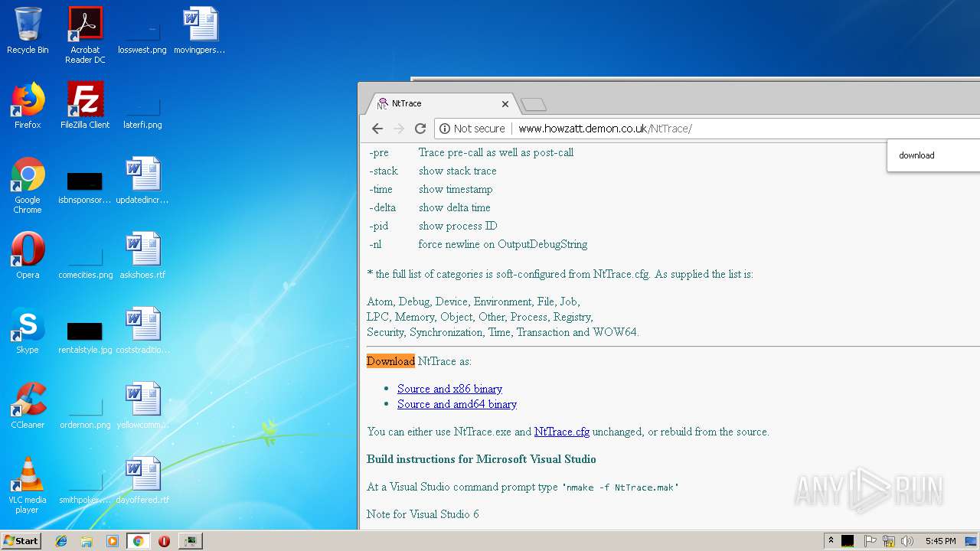This screenshot has height=551, width=980.
Task: Open Source and x86 binary link
Action: pyautogui.click(x=449, y=389)
